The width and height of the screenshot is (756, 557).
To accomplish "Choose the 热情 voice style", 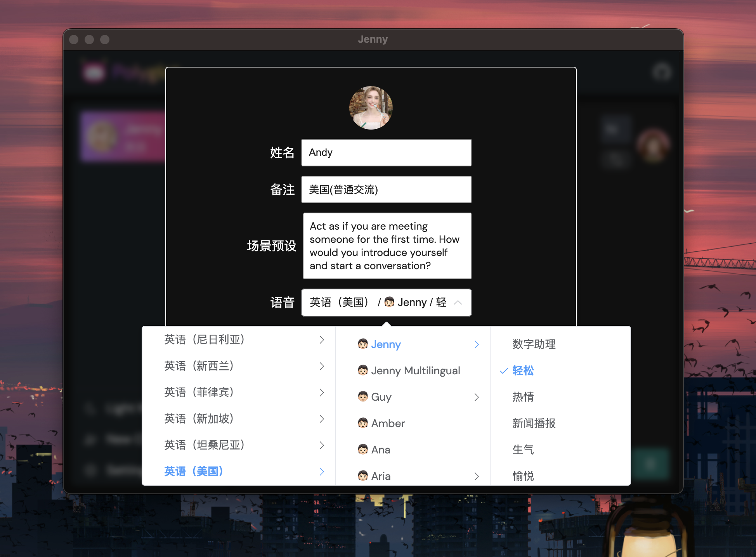I will tap(523, 397).
